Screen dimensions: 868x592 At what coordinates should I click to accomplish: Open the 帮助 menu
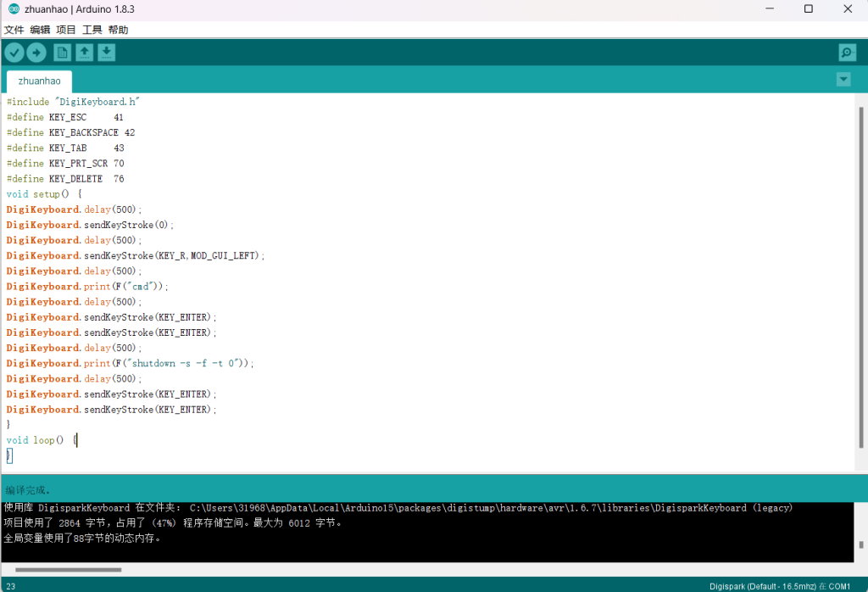[119, 30]
